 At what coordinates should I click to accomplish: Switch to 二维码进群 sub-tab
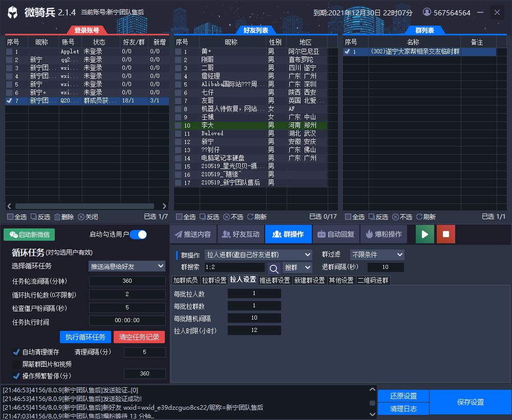pos(373,280)
